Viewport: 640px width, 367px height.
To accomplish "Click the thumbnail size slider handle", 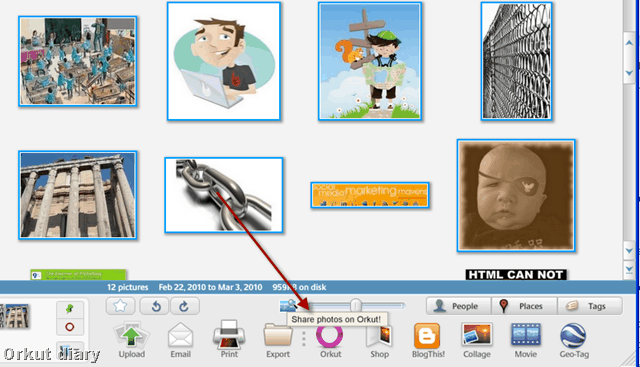I will point(356,305).
